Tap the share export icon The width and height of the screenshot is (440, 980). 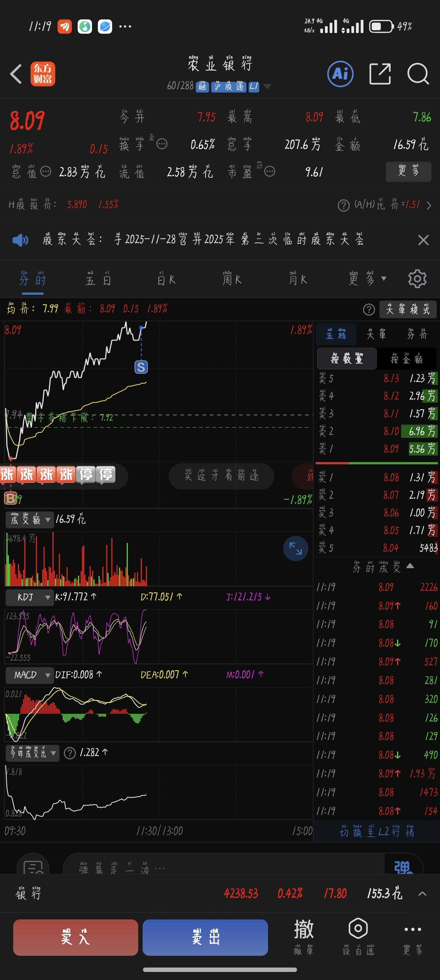(380, 74)
